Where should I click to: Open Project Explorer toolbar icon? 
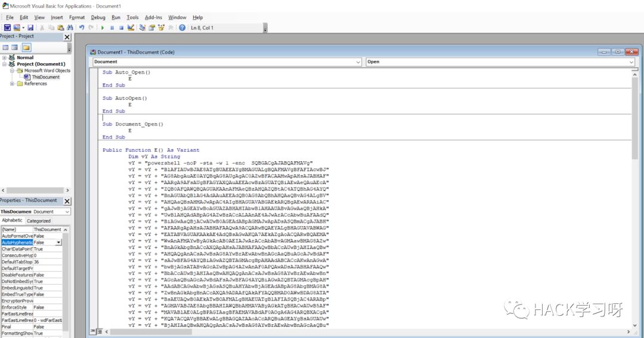point(142,27)
